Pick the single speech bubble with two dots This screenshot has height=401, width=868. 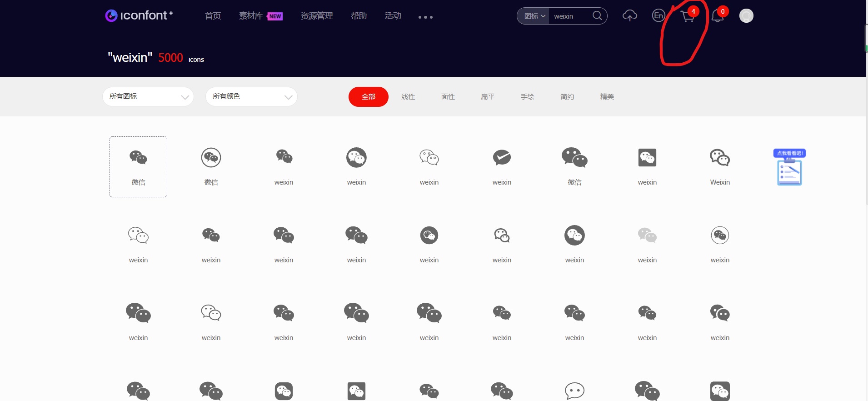tap(574, 391)
